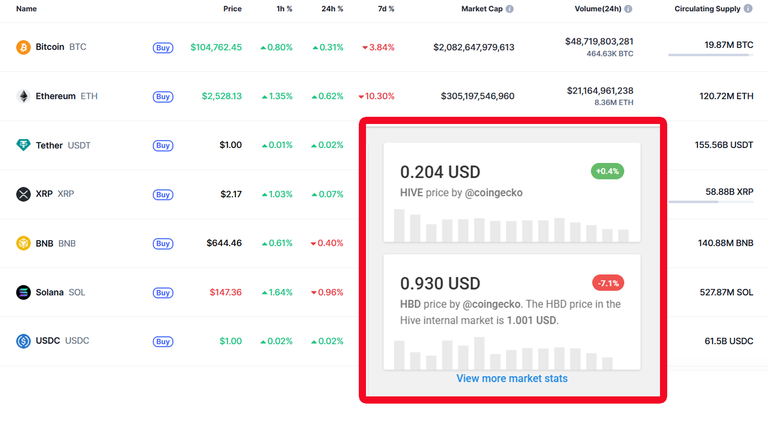768x432 pixels.
Task: Click the Bitcoin 7d change 3.84%
Action: pyautogui.click(x=378, y=48)
